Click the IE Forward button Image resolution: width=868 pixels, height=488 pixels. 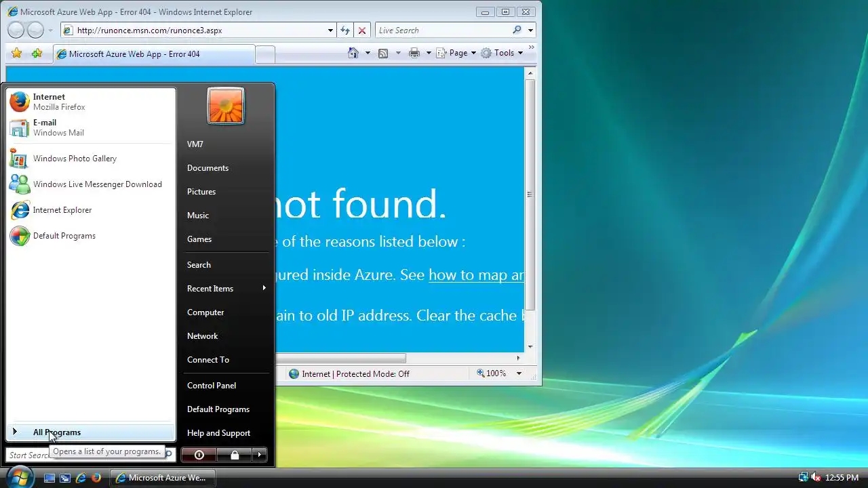tap(35, 30)
